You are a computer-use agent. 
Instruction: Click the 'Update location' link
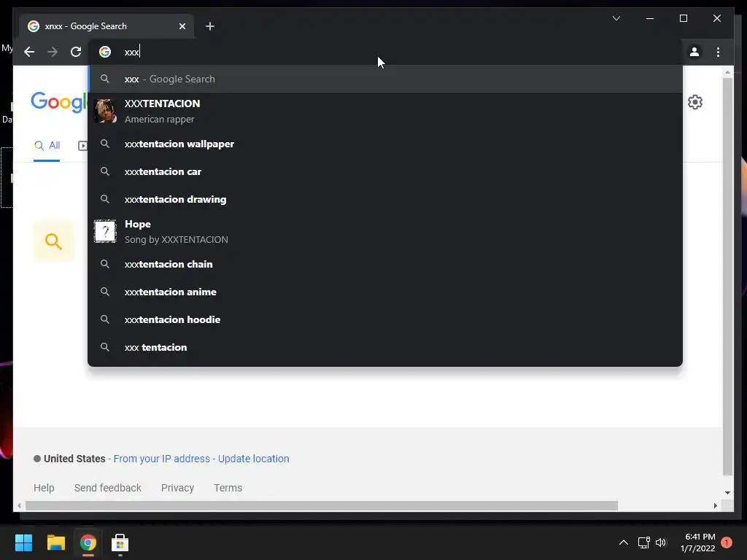pos(253,459)
